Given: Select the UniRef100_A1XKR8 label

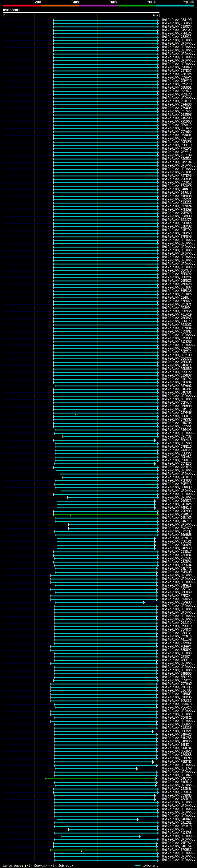Looking at the screenshot, I should point(176,833).
